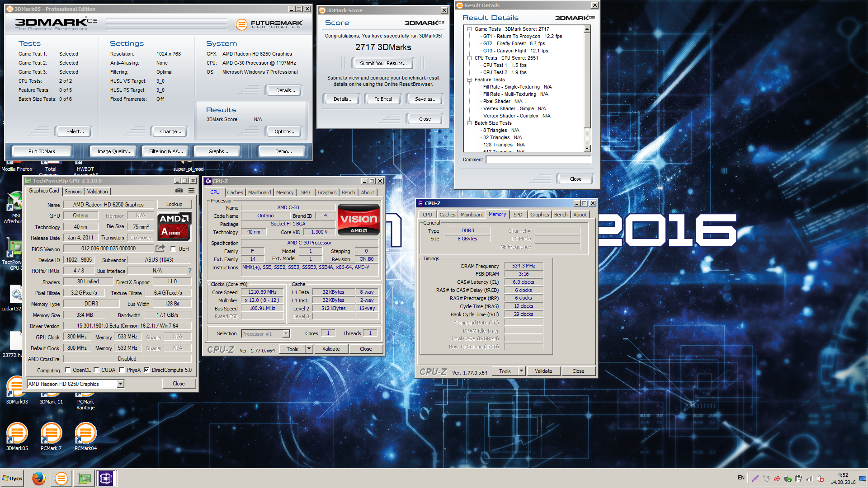Image resolution: width=868 pixels, height=488 pixels.
Task: Open GPU-Z hamburger menu icon
Action: 192,191
